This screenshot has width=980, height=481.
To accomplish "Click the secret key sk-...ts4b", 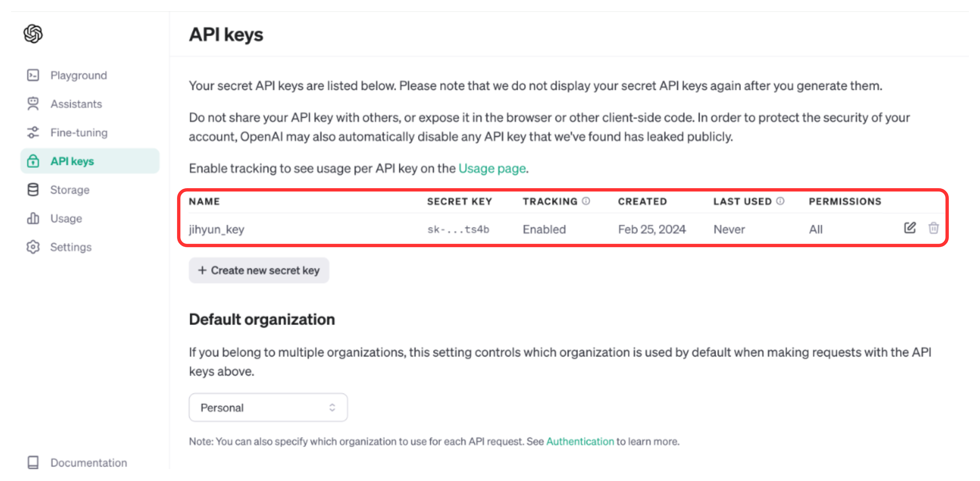I will pyautogui.click(x=458, y=229).
